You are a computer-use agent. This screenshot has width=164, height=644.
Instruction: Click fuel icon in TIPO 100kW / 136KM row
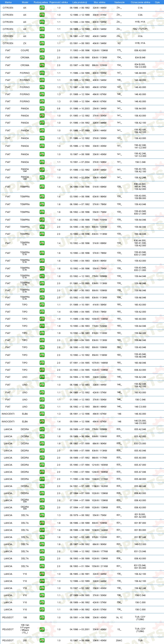coord(42,319)
